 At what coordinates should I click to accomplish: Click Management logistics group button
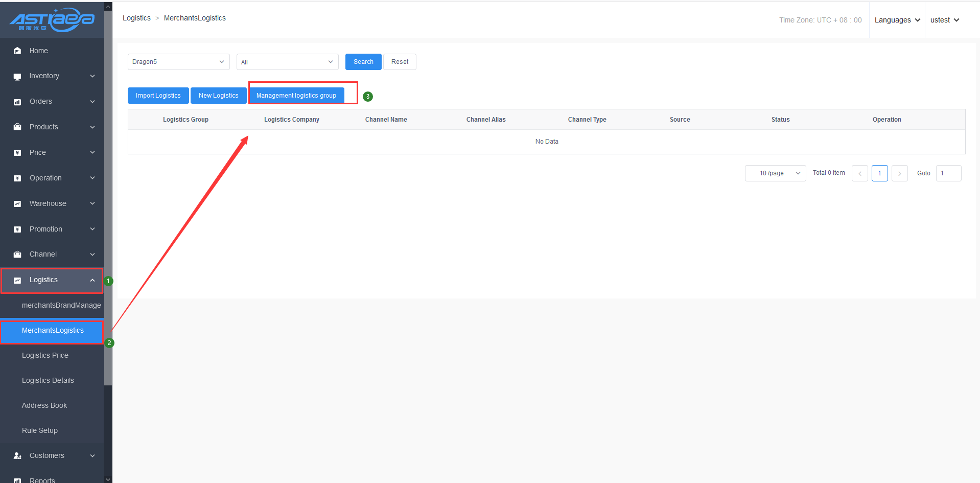tap(296, 96)
